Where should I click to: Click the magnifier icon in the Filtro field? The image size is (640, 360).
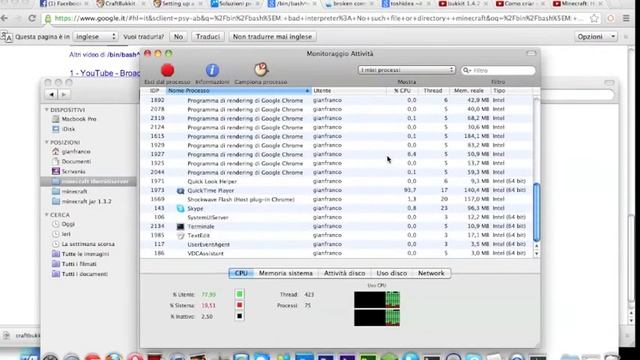(467, 71)
